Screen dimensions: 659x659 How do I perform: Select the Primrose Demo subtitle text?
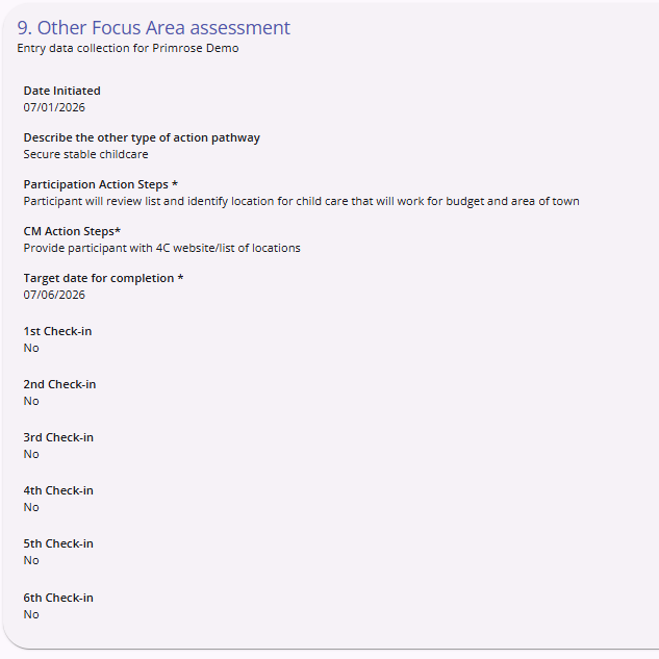[x=128, y=48]
